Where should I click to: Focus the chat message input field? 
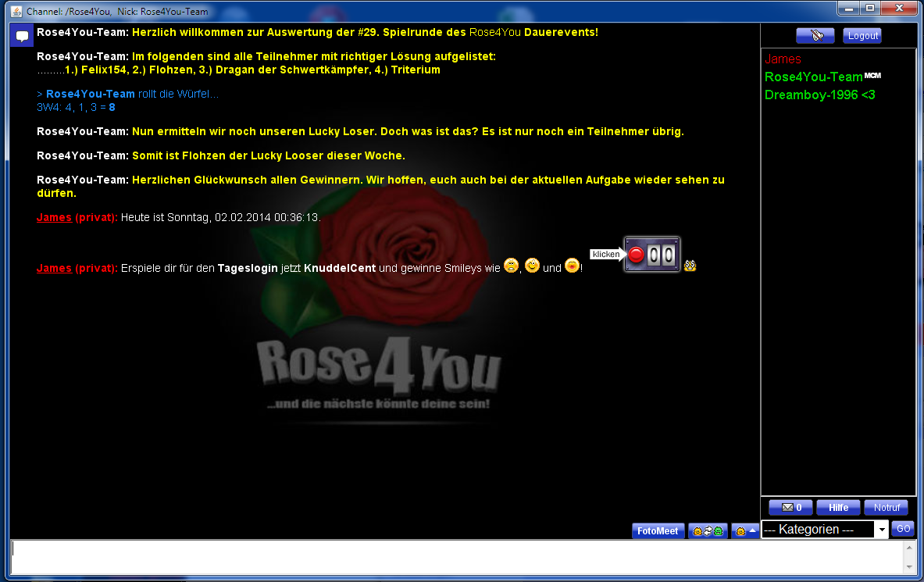point(457,558)
